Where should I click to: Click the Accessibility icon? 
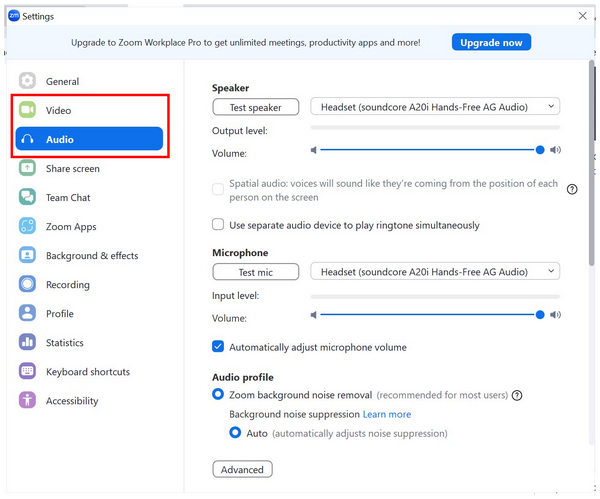point(27,400)
